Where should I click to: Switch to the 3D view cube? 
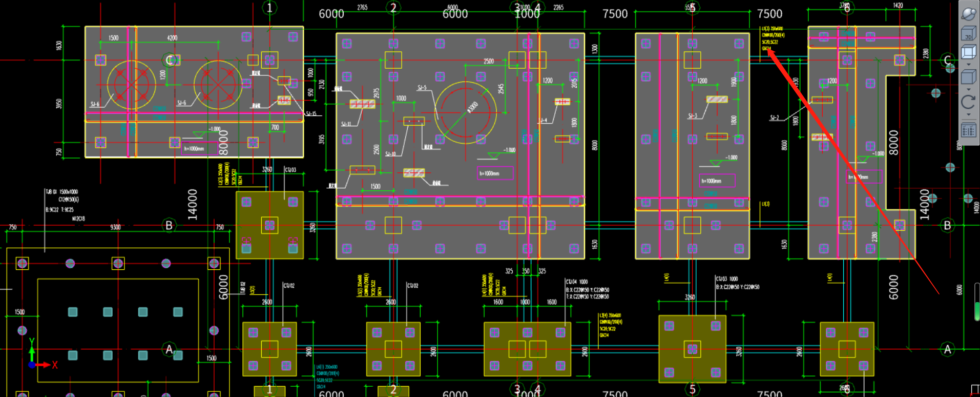pos(968,34)
